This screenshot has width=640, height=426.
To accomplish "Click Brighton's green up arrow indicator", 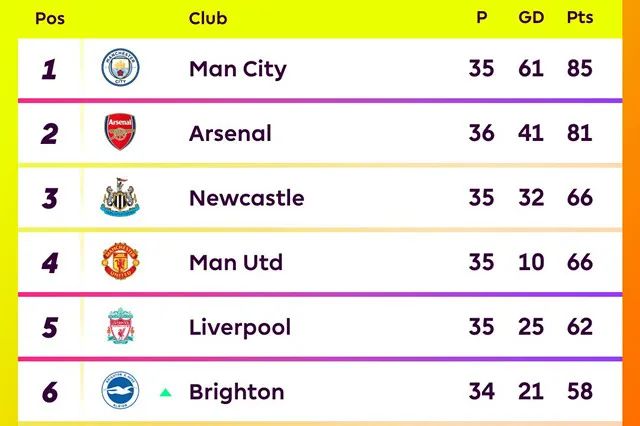I will tap(165, 393).
